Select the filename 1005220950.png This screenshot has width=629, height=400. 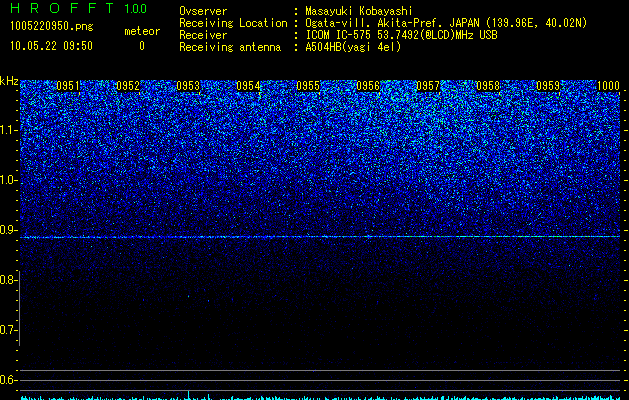[52, 26]
